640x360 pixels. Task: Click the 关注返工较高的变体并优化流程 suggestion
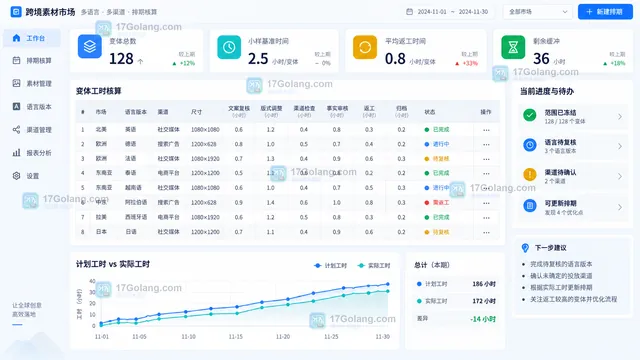point(573,299)
